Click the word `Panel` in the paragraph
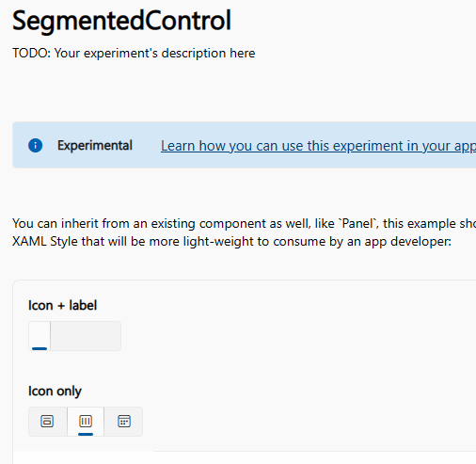The width and height of the screenshot is (476, 464). click(x=358, y=223)
